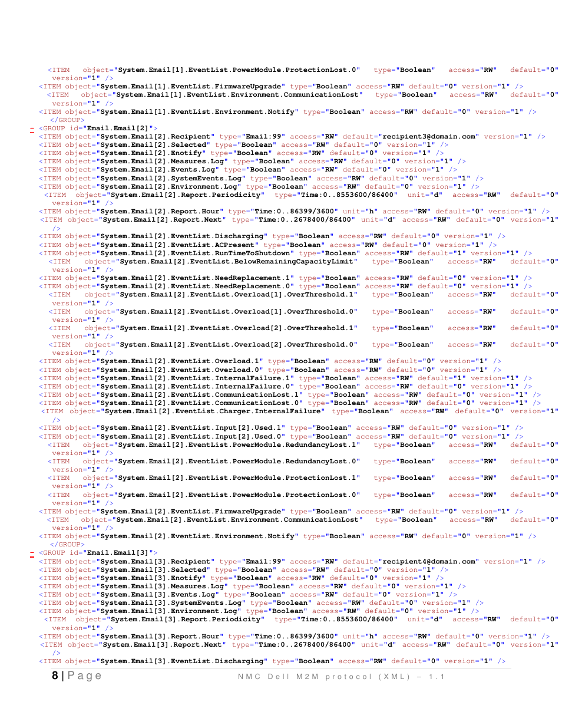Image resolution: width=562 pixels, height=728 pixels.
Task: Click "System.Email[3].Report.Periodicity" object name
Action: point(186,620)
